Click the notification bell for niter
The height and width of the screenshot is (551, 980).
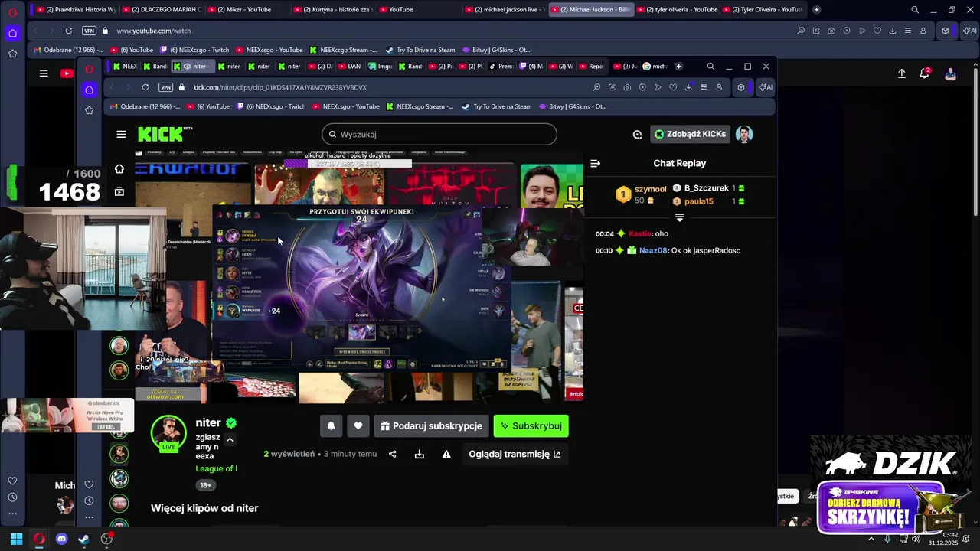tap(331, 426)
